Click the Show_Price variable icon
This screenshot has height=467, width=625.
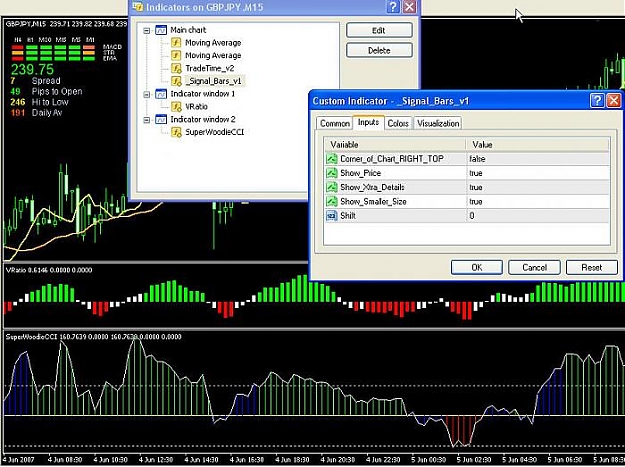point(332,173)
